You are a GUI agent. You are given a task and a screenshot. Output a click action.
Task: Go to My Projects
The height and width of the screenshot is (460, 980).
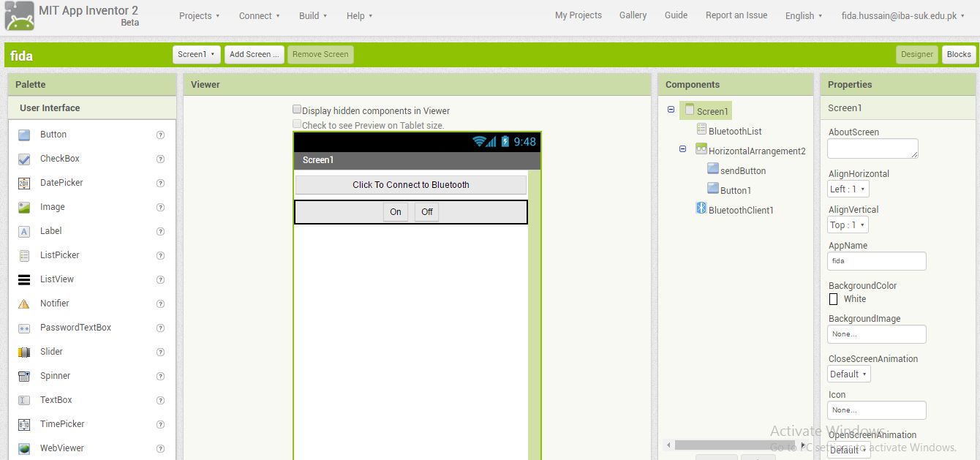pyautogui.click(x=578, y=15)
